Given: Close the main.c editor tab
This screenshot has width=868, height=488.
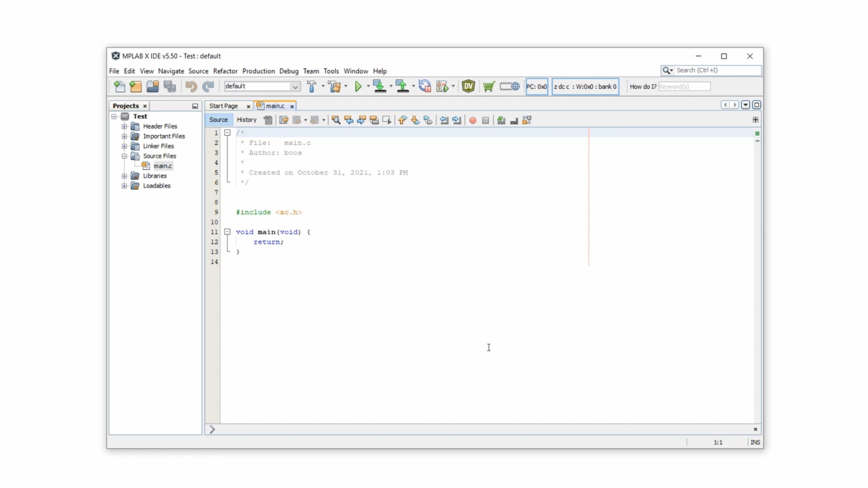Looking at the screenshot, I should [292, 106].
